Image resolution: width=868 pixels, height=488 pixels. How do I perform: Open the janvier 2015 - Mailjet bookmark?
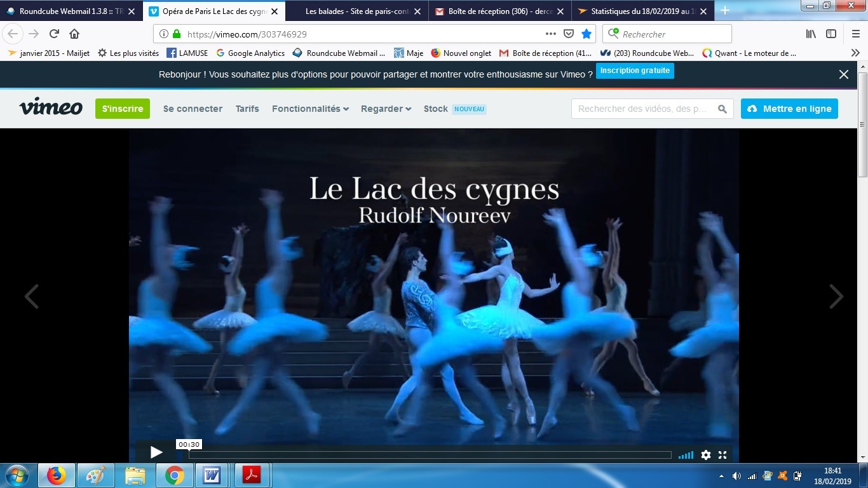click(49, 53)
